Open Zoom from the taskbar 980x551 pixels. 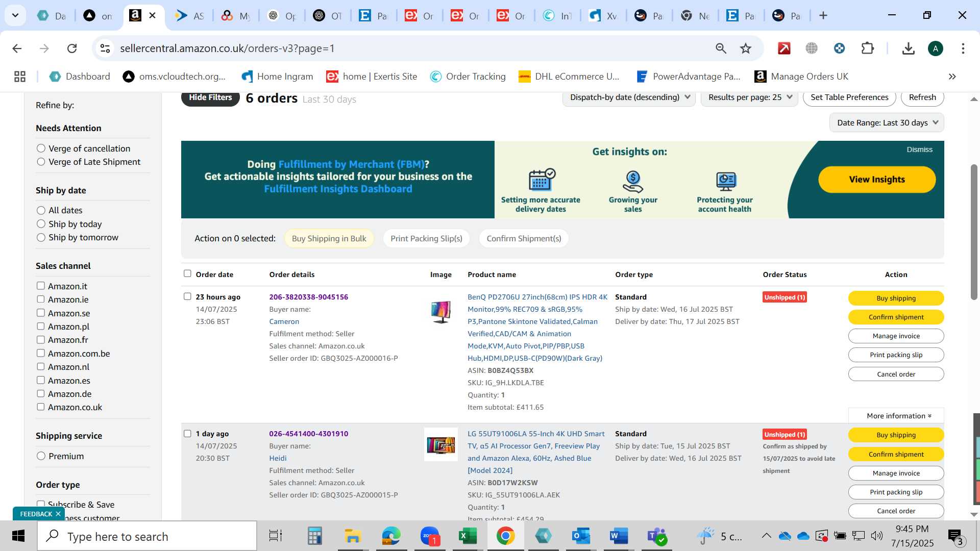(x=430, y=536)
